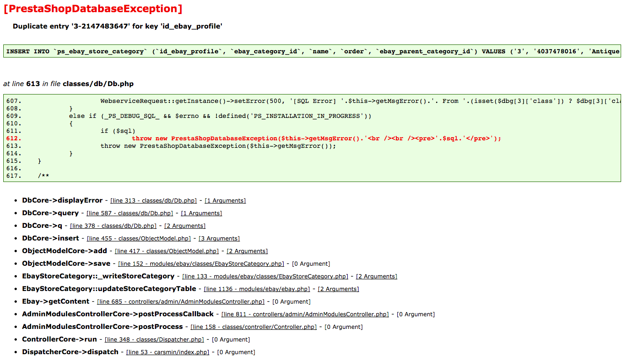
Task: Click the AdminModulesControllerCore->postProcessCallback trace entry
Action: pos(118,314)
